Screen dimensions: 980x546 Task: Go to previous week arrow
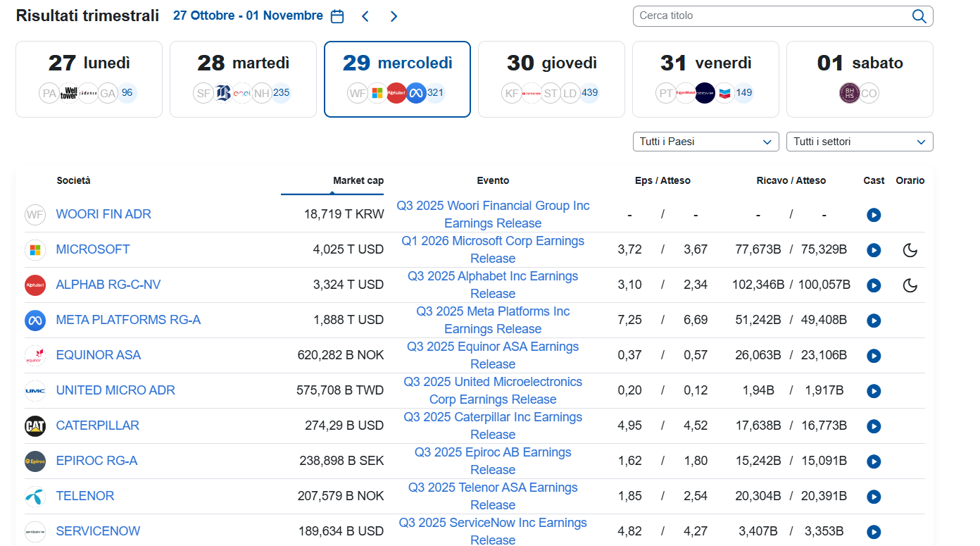[365, 16]
